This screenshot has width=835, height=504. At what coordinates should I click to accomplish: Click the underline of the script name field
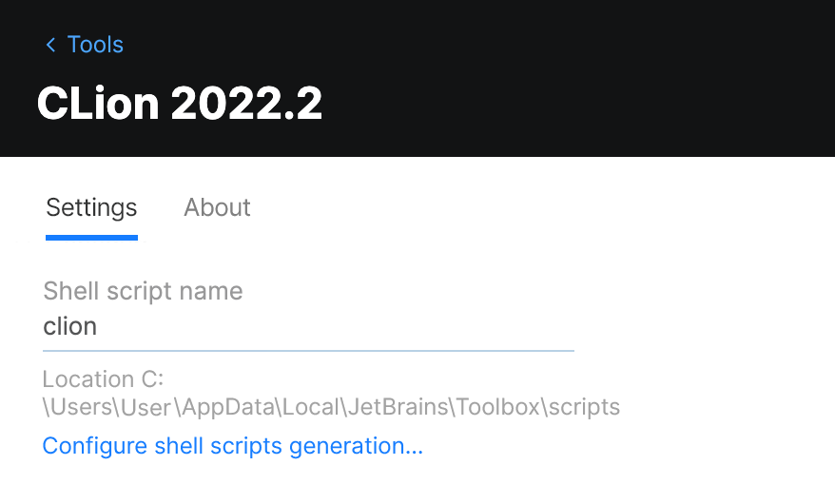click(x=308, y=350)
